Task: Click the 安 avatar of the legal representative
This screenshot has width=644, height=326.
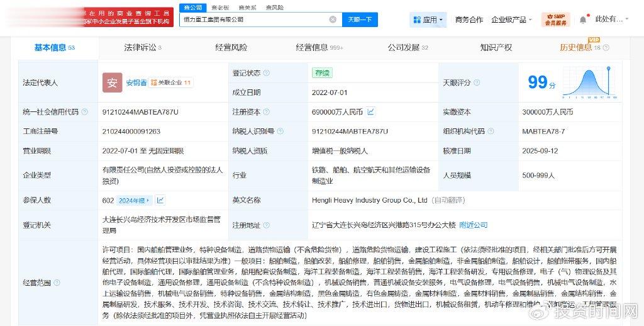Action: coord(112,82)
